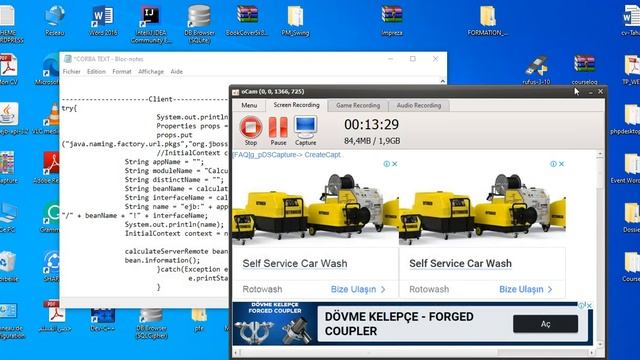Open the PM_Swing folder on the desktop
The height and width of the screenshot is (360, 640).
[x=295, y=20]
